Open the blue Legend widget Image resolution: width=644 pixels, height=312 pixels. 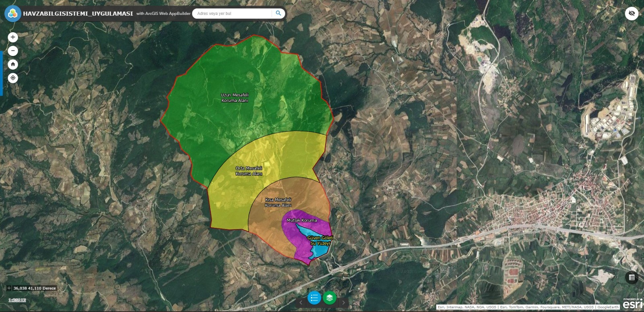click(314, 298)
